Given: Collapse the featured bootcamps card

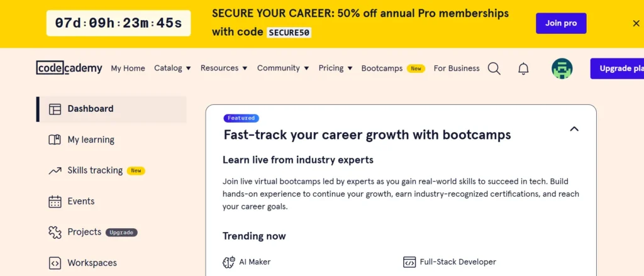Looking at the screenshot, I should (574, 129).
